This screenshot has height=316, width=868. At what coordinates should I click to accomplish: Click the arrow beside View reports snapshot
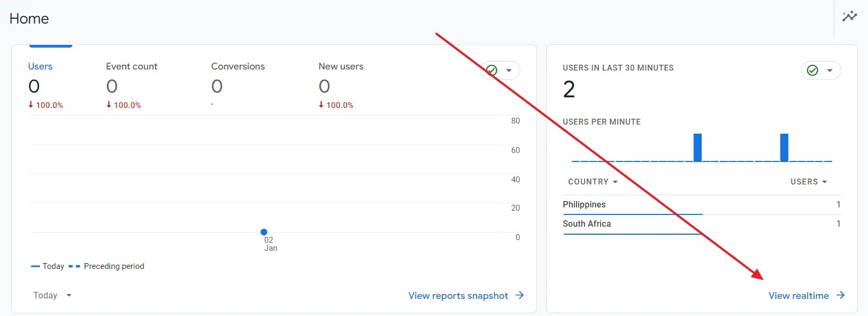(519, 295)
